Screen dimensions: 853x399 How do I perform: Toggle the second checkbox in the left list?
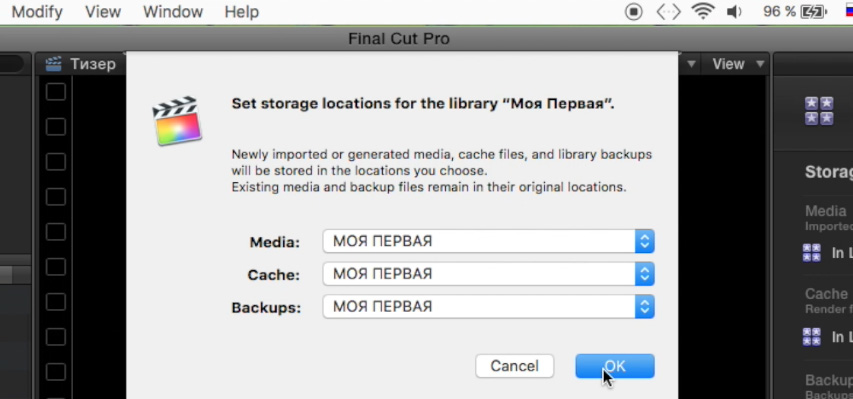[55, 127]
